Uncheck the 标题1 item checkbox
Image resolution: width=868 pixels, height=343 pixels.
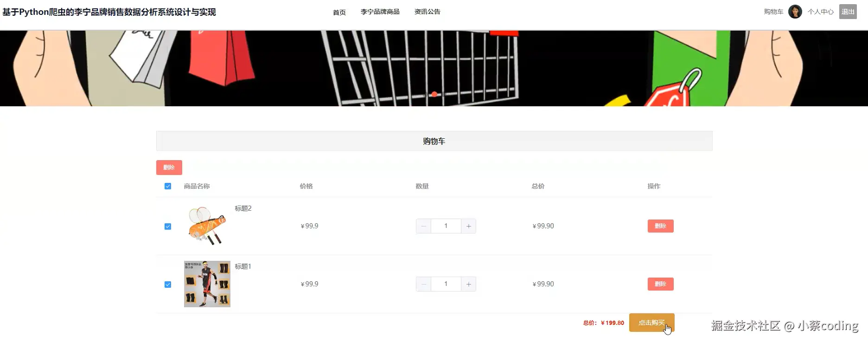168,285
